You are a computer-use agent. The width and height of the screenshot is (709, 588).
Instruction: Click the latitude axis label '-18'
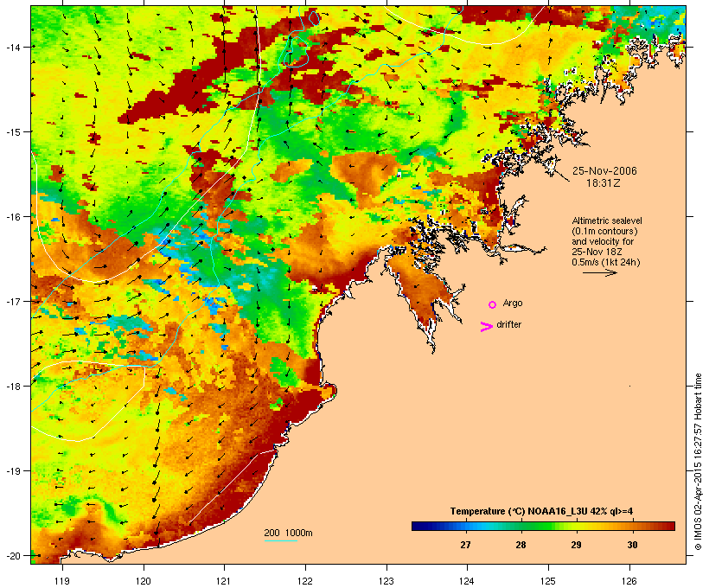click(x=13, y=386)
